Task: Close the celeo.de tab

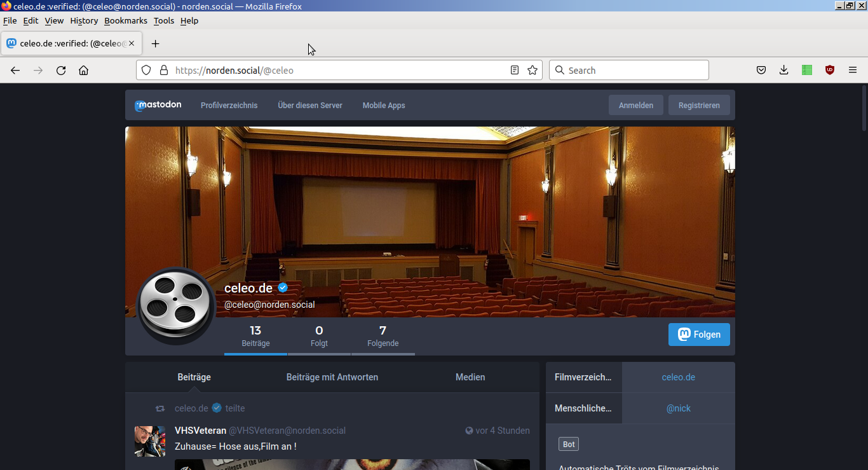Action: [x=132, y=44]
